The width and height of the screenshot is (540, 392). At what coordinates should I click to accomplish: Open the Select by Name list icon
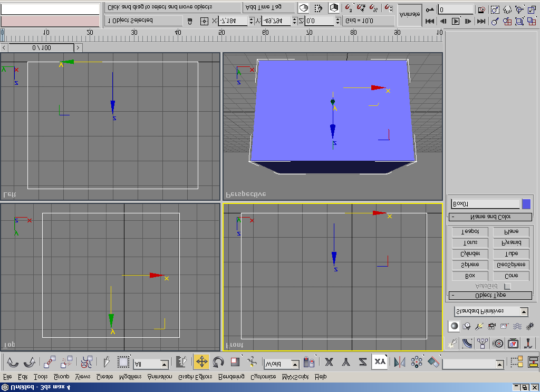181,362
